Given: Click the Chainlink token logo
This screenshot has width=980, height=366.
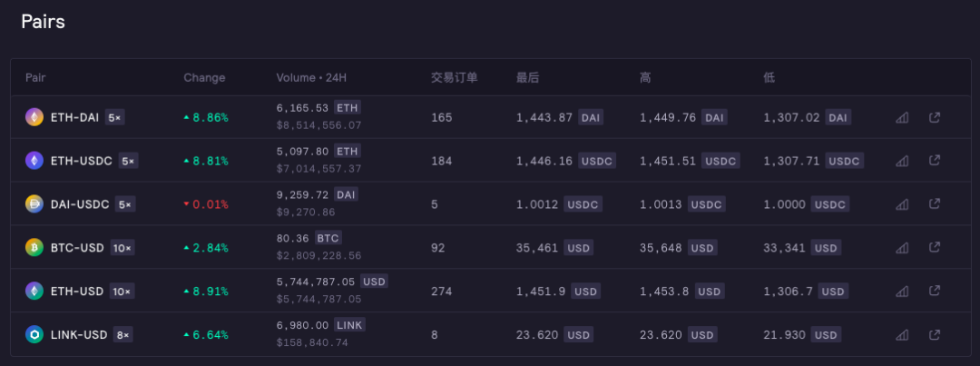Looking at the screenshot, I should coord(34,335).
